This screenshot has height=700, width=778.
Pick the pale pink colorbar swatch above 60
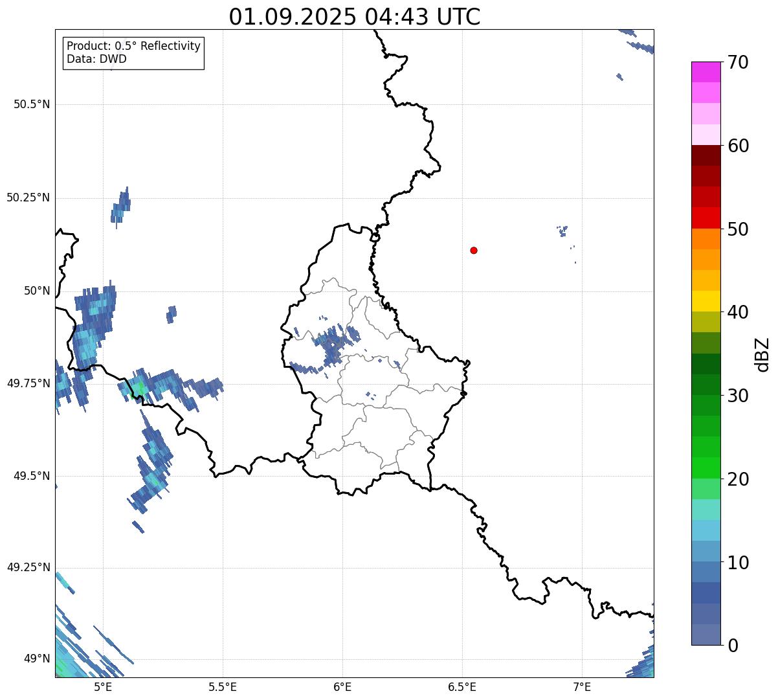coord(706,135)
